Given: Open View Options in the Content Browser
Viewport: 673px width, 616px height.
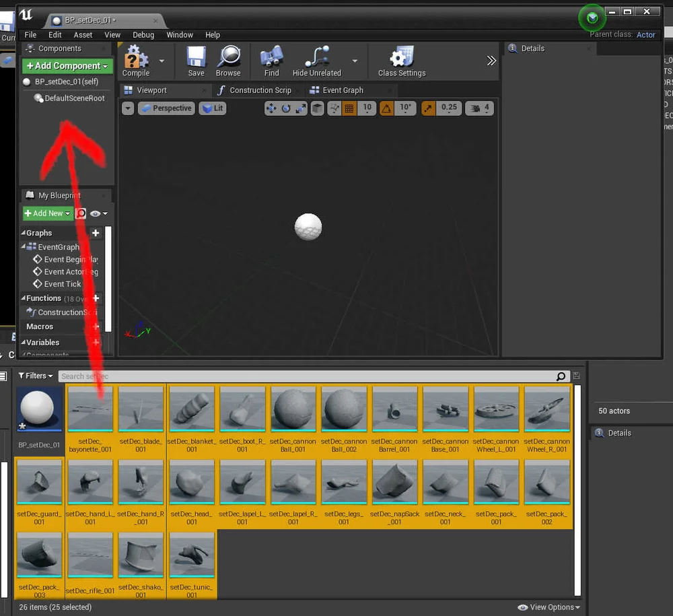Looking at the screenshot, I should [x=548, y=607].
